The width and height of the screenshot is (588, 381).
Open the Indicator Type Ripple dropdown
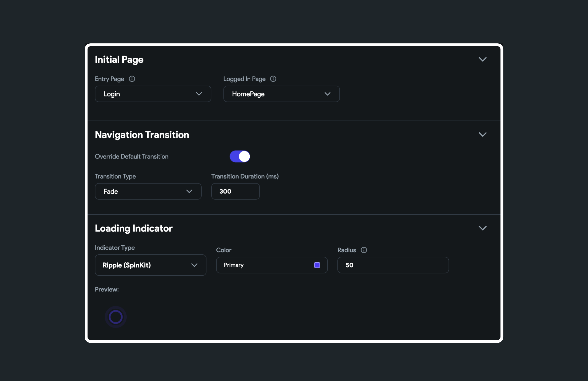pos(150,265)
